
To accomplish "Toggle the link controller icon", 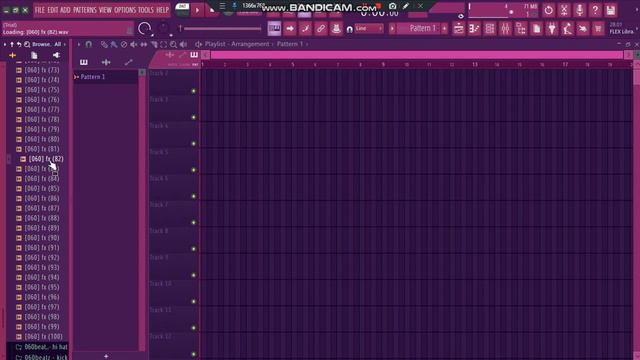I will 321,29.
